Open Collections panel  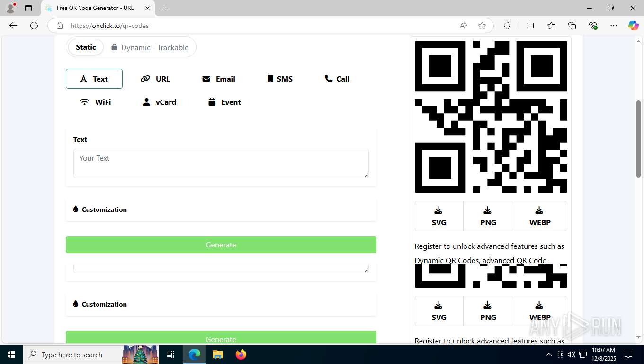coord(572,26)
